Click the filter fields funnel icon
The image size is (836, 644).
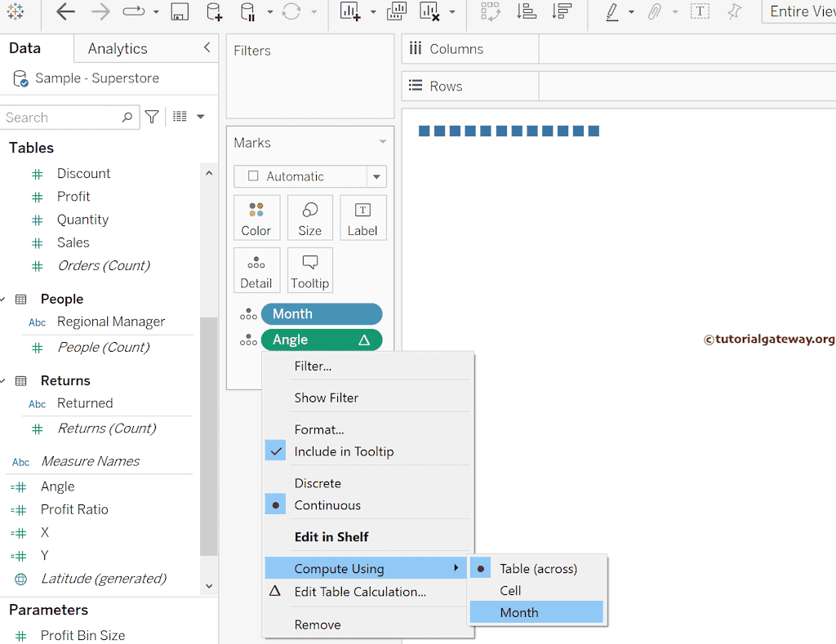point(152,118)
